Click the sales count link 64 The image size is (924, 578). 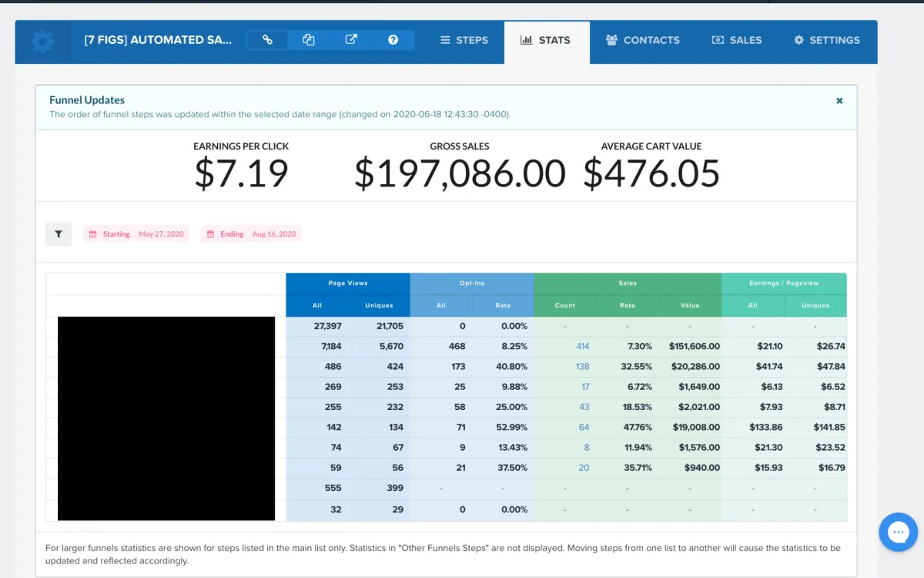(x=584, y=427)
